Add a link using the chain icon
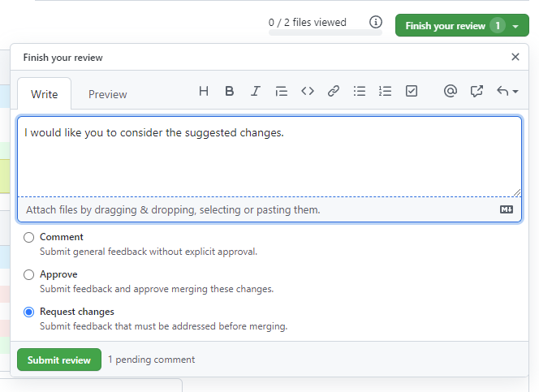The width and height of the screenshot is (539, 392). point(333,92)
